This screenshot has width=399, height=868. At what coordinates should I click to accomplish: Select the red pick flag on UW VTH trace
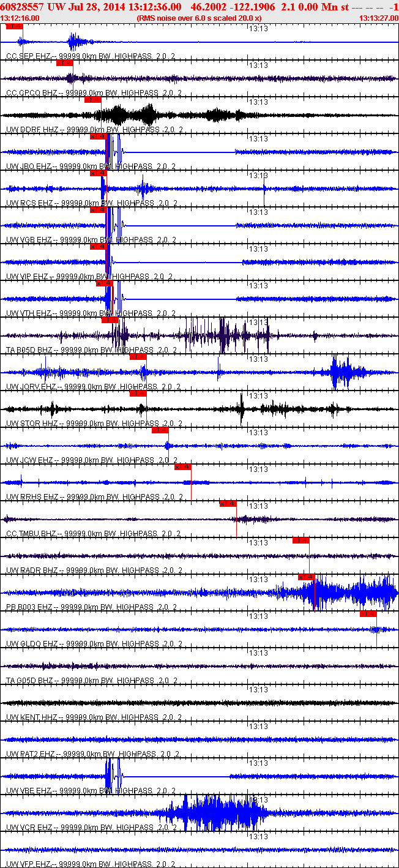click(x=105, y=283)
